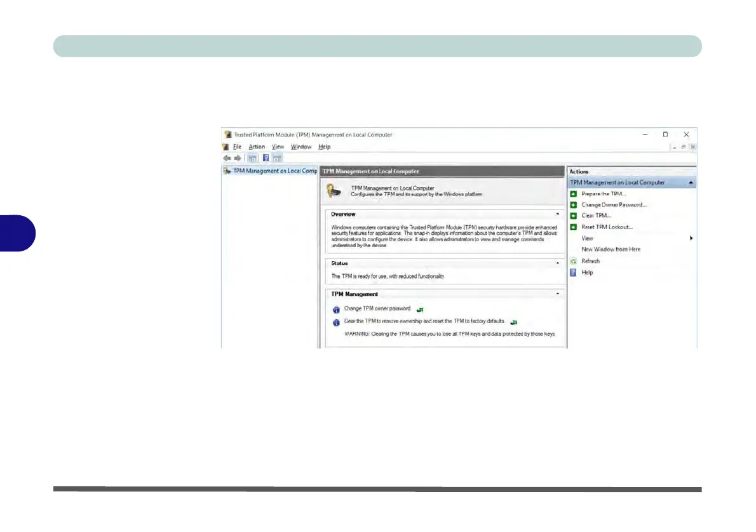The image size is (756, 532).
Task: Click green icon next to Prepare the TPM
Action: (x=574, y=194)
